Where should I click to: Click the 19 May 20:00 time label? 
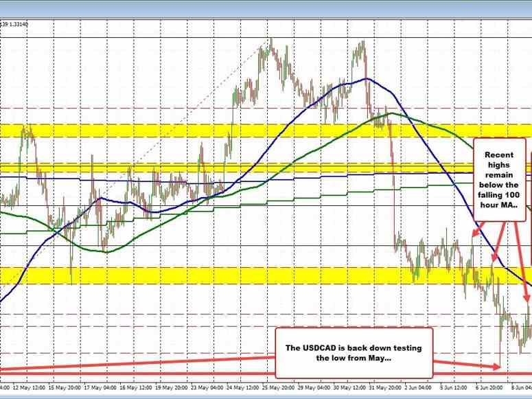[172, 387]
